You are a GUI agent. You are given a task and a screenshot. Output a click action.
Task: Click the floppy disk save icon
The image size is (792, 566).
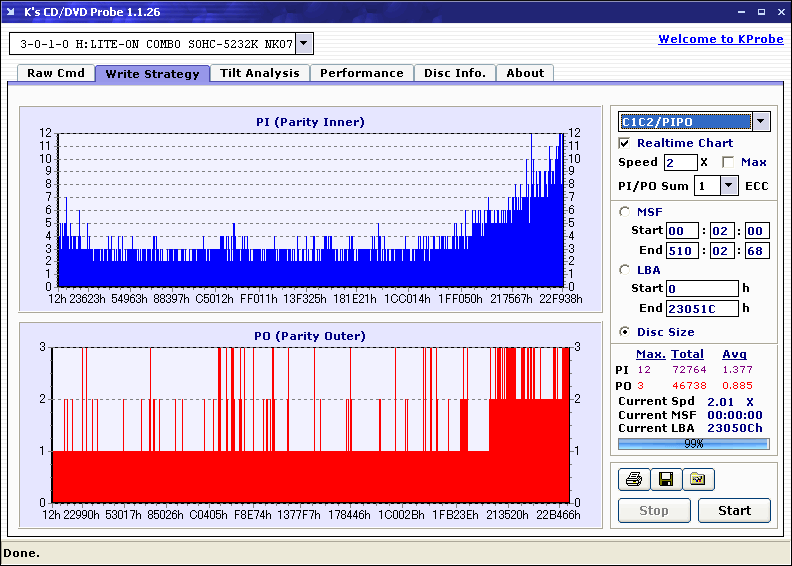[665, 480]
